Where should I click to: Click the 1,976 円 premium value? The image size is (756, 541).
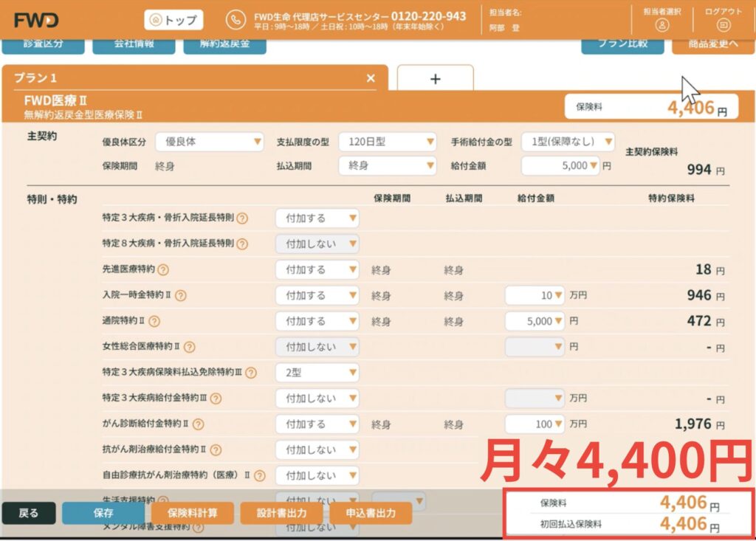[699, 424]
